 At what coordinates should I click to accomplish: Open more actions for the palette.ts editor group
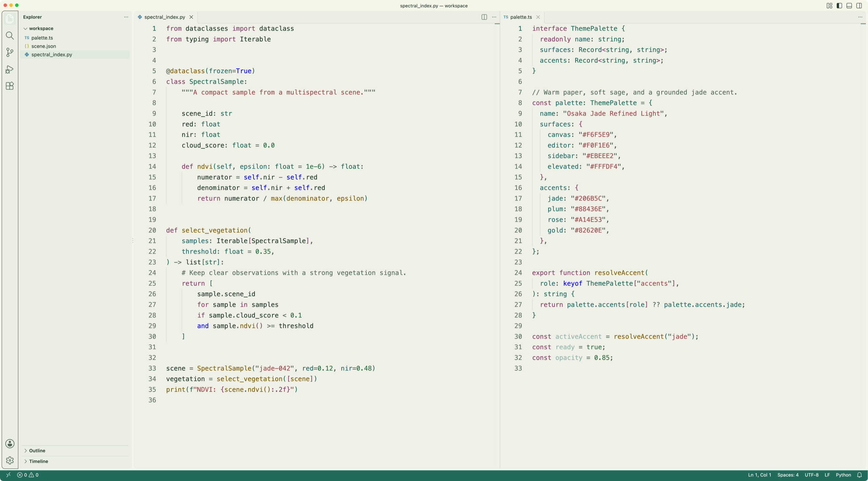tap(860, 17)
